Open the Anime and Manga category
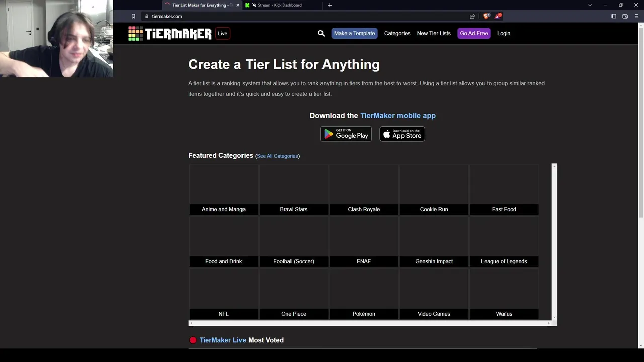 223,190
